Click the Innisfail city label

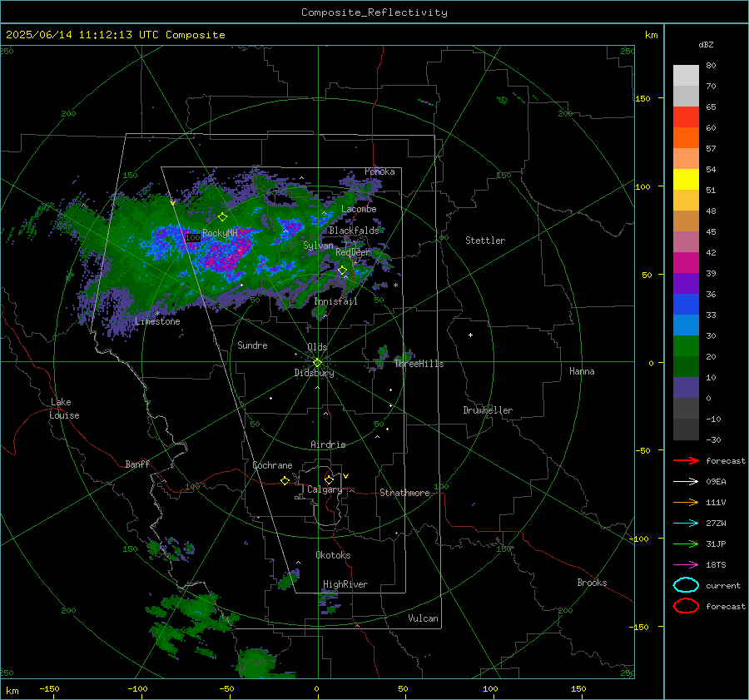click(335, 301)
